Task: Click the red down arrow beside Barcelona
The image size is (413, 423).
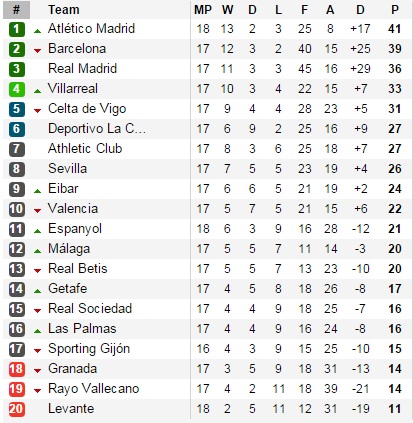Action: pyautogui.click(x=37, y=51)
